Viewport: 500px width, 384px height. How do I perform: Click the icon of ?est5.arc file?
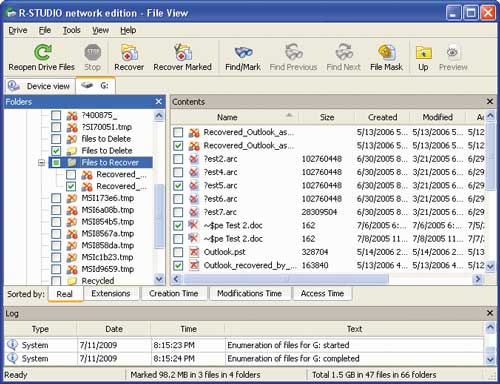(194, 185)
